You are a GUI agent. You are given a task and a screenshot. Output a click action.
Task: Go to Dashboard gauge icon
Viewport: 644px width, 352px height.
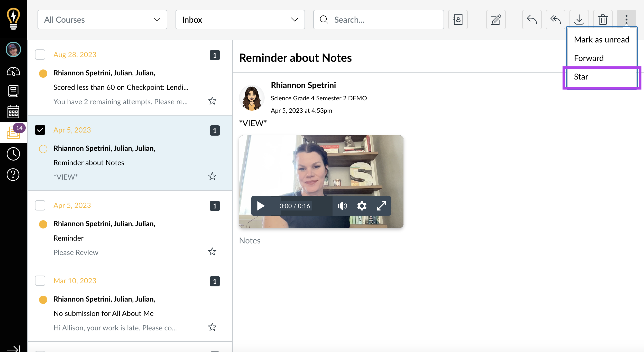[13, 72]
